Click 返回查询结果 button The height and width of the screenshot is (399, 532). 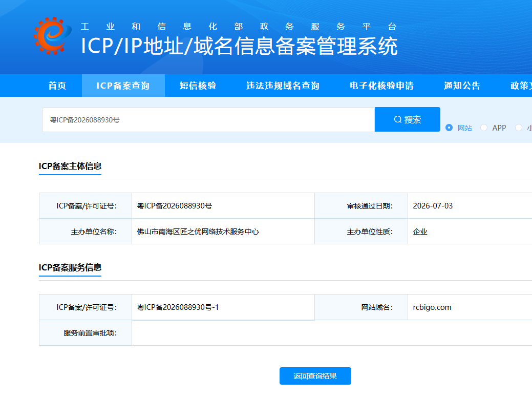[x=315, y=376]
